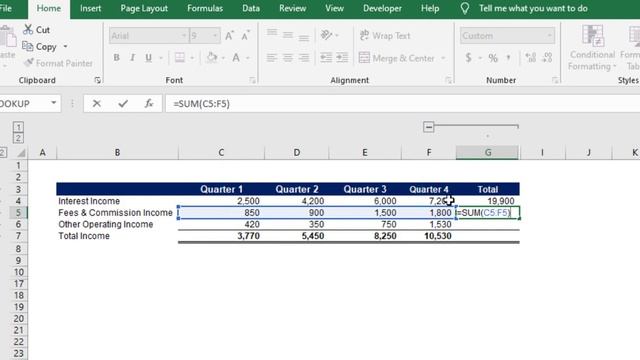Toggle Italic formatting

(132, 58)
